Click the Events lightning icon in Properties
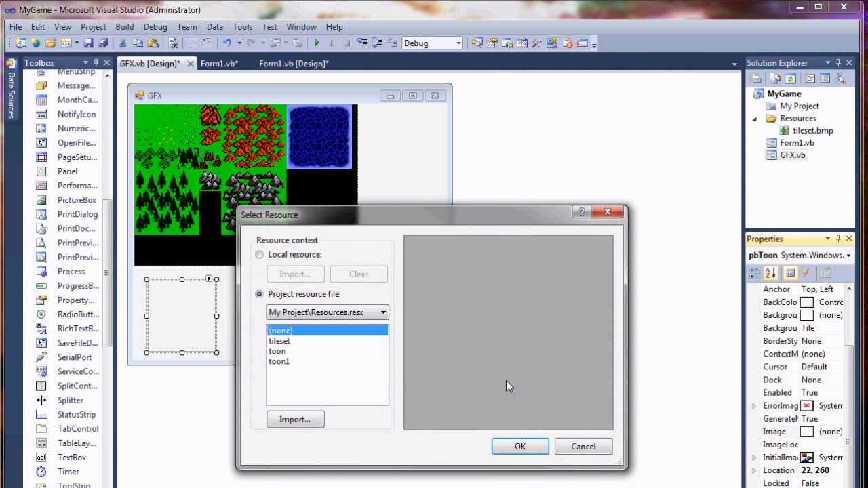 (806, 272)
